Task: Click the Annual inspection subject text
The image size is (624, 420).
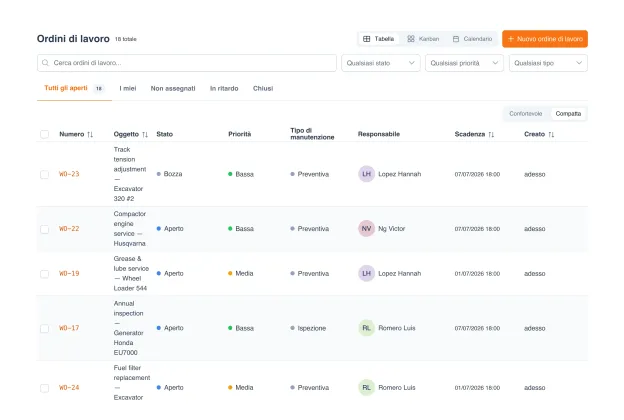Action: (129, 328)
